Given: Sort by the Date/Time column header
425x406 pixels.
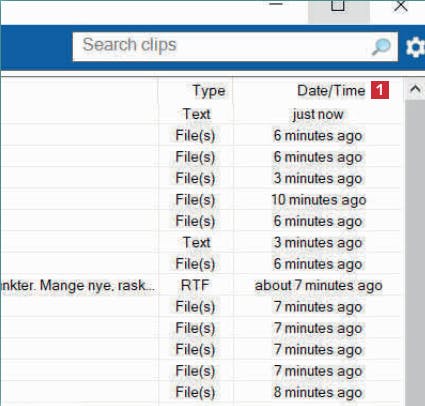Looking at the screenshot, I should (x=331, y=91).
